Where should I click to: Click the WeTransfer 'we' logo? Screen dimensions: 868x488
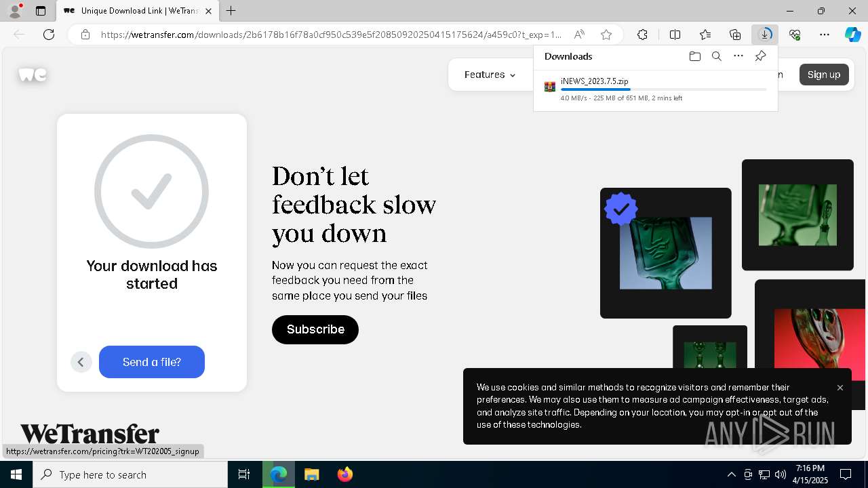[x=33, y=75]
